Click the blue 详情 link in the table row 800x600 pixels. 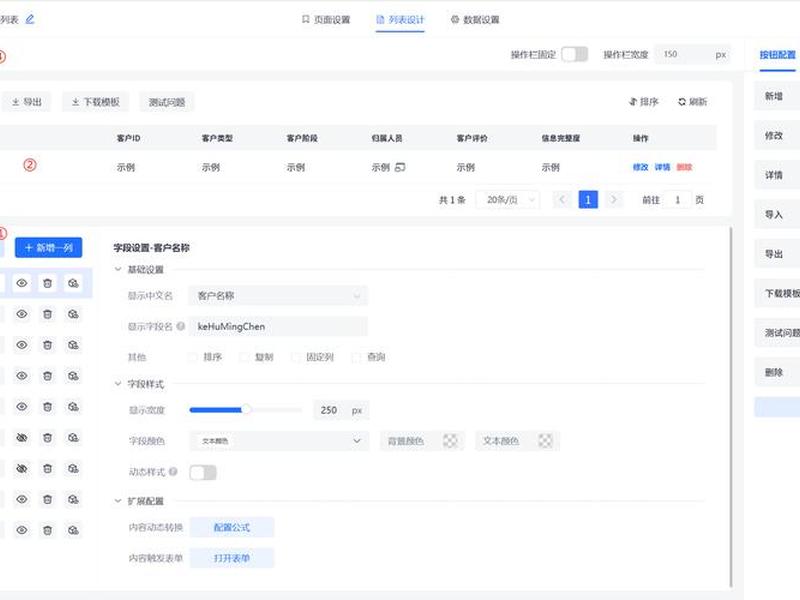662,167
